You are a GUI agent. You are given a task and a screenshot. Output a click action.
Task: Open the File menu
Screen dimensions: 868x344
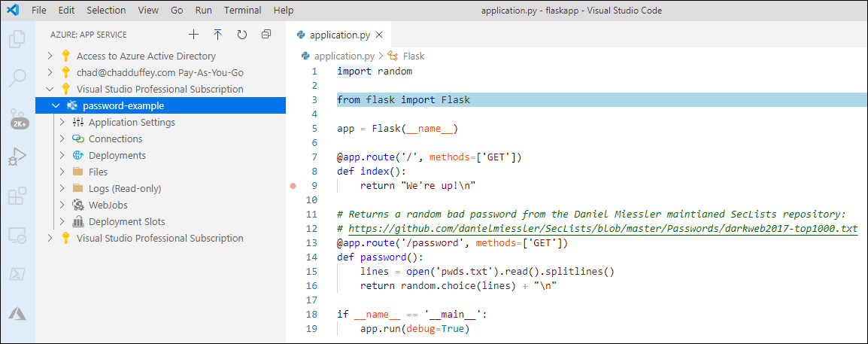[x=39, y=11]
